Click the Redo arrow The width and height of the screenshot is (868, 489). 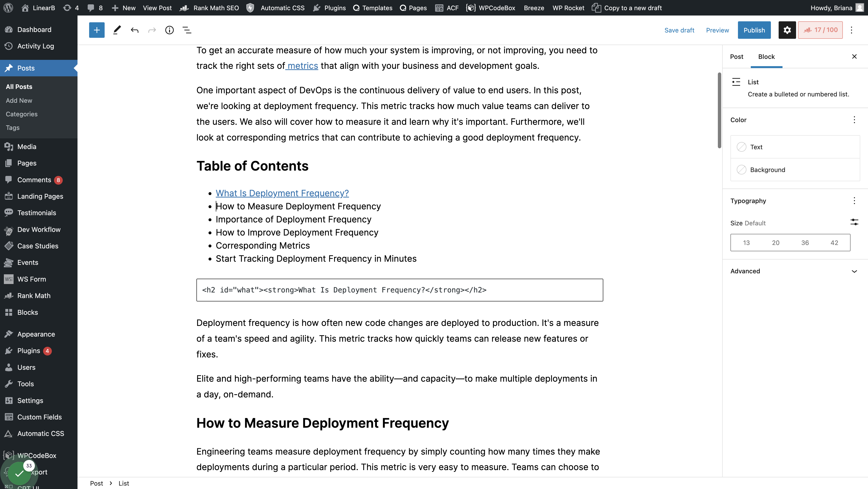pyautogui.click(x=152, y=30)
